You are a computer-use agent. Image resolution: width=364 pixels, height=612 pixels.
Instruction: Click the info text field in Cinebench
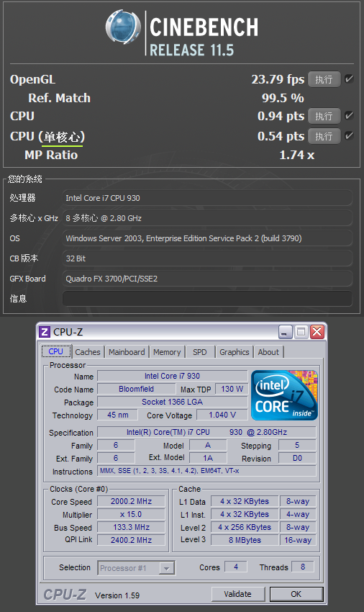coord(208,299)
